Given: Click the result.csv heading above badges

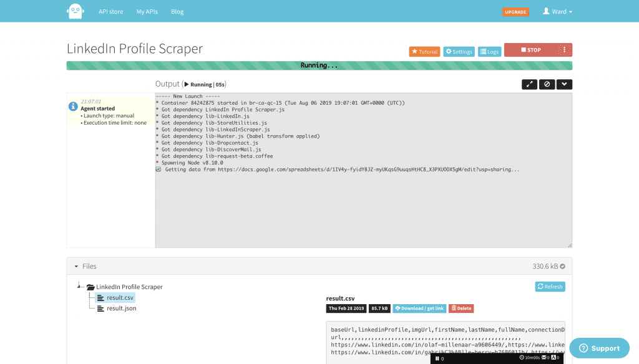Looking at the screenshot, I should pyautogui.click(x=340, y=299).
